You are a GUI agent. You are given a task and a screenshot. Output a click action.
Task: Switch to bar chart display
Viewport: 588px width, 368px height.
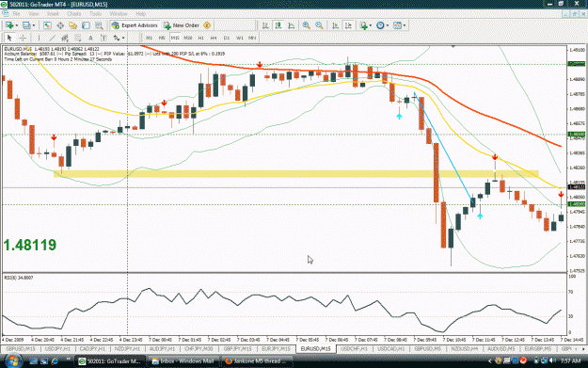(x=265, y=25)
